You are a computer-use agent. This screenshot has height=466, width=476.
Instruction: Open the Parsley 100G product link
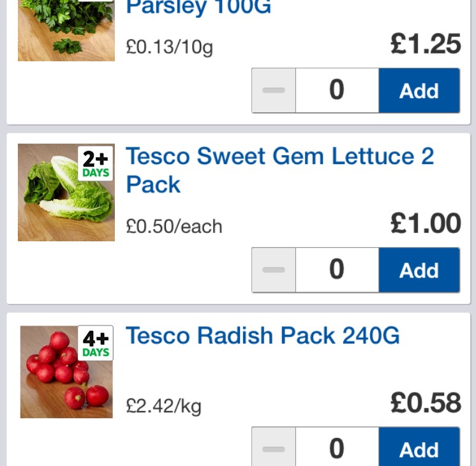(x=198, y=8)
